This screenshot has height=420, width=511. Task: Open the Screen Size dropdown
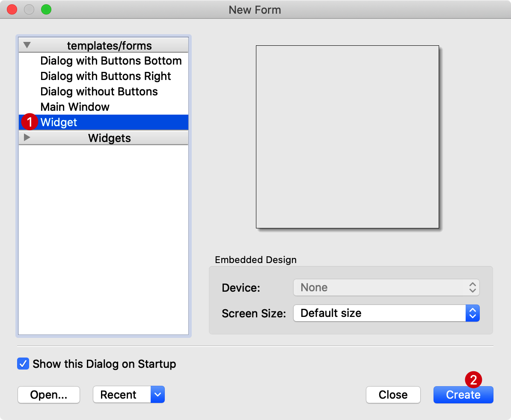click(386, 313)
